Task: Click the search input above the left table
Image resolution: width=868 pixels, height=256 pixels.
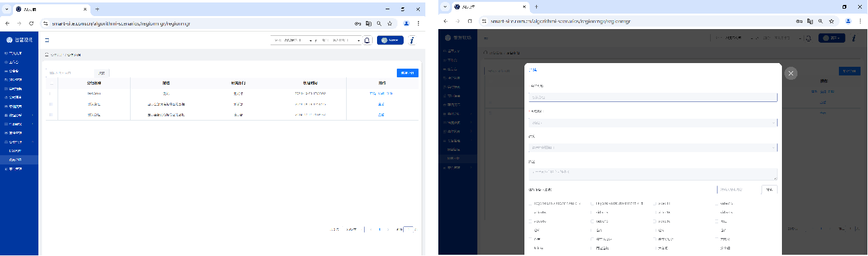Action: coord(69,73)
